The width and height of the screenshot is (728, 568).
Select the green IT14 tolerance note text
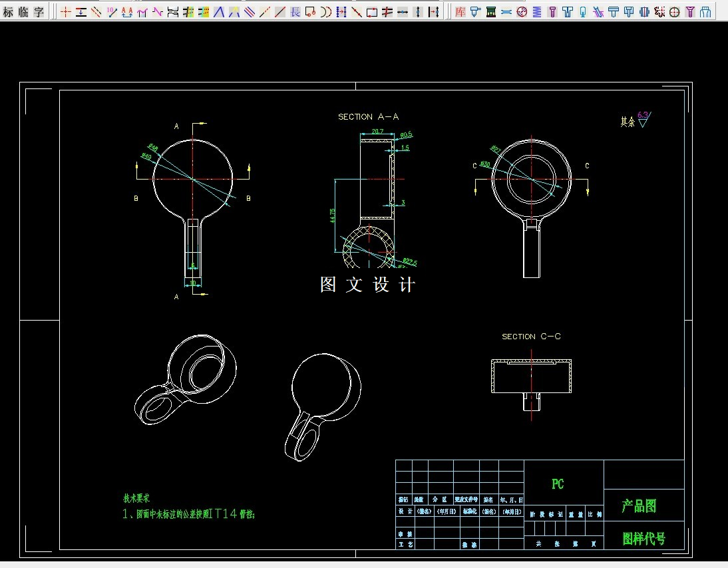point(188,514)
